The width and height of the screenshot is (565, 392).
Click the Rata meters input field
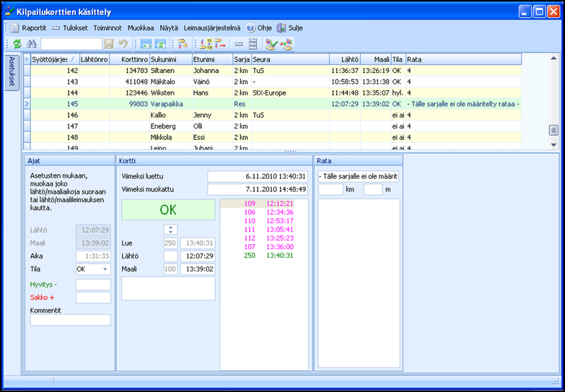373,189
